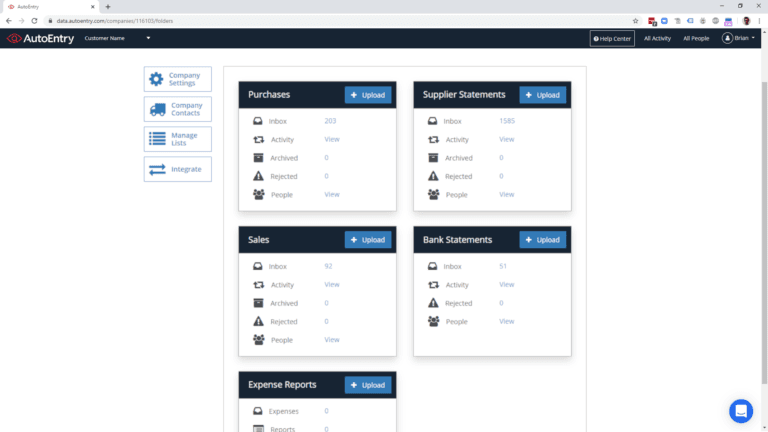Open the Help Center button

612,38
